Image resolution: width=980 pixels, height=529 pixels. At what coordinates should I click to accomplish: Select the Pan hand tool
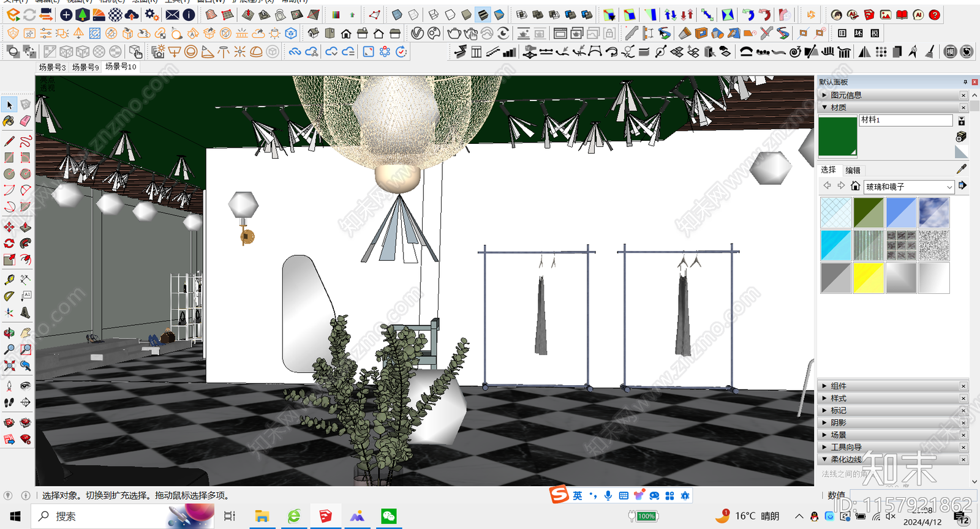click(x=25, y=333)
